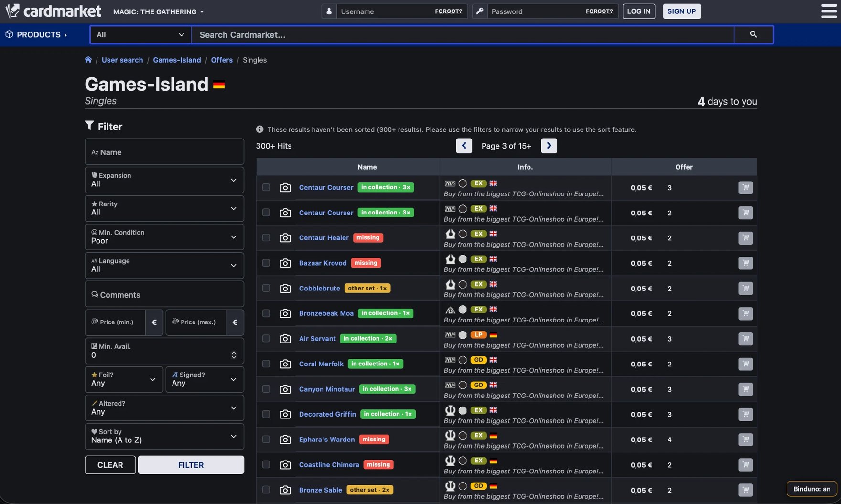Show card image for Cobblebrute

click(x=285, y=289)
